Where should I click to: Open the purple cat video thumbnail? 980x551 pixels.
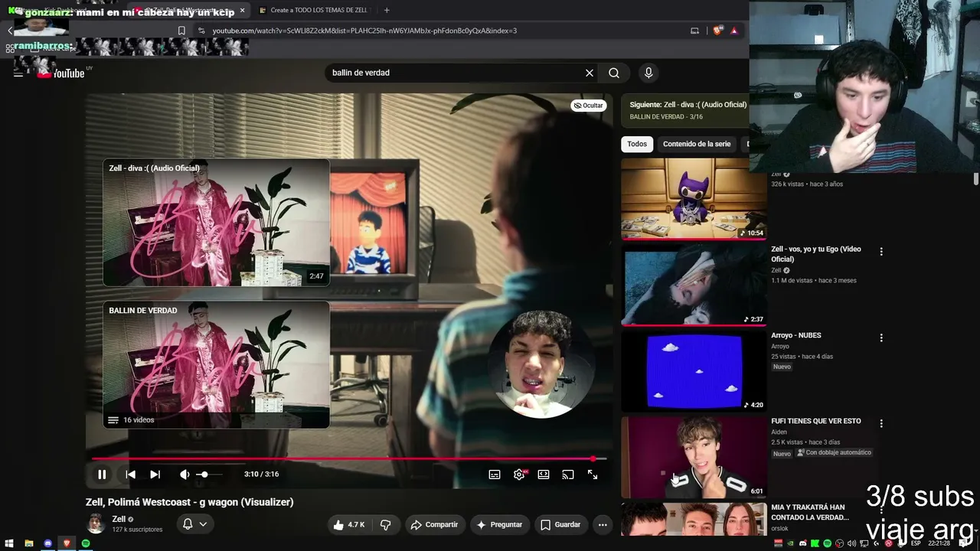point(694,199)
